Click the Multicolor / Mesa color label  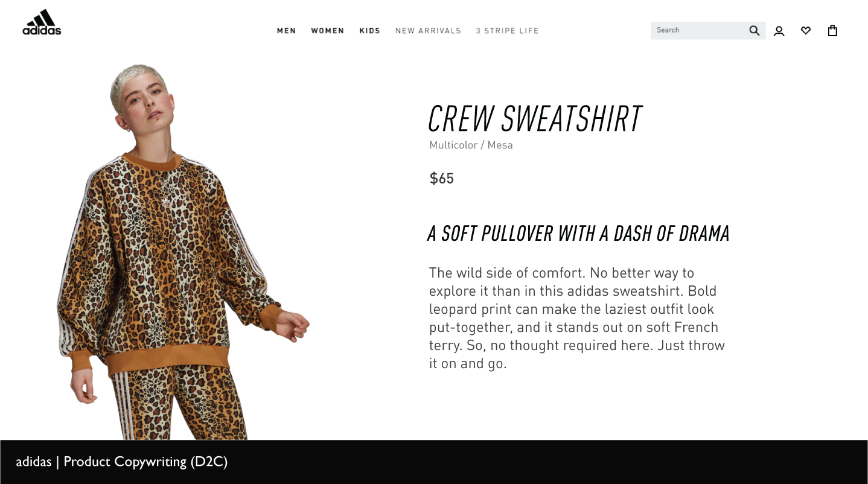[471, 145]
